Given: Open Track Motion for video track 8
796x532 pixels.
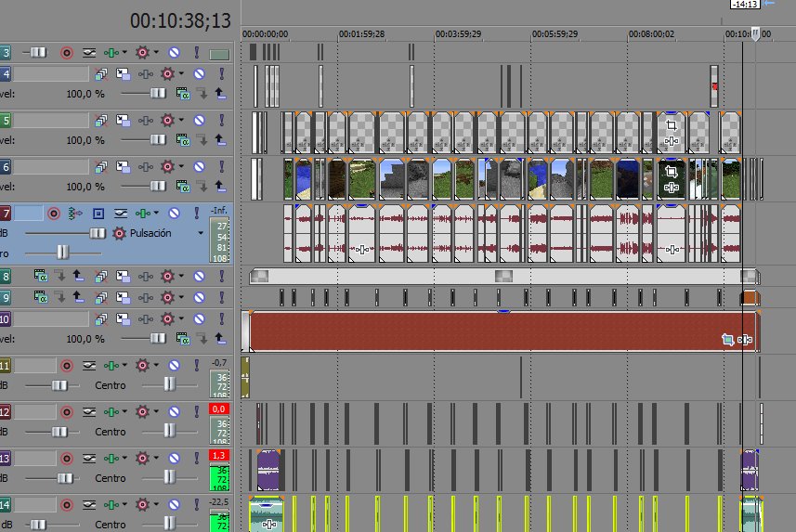Looking at the screenshot, I should point(124,276).
